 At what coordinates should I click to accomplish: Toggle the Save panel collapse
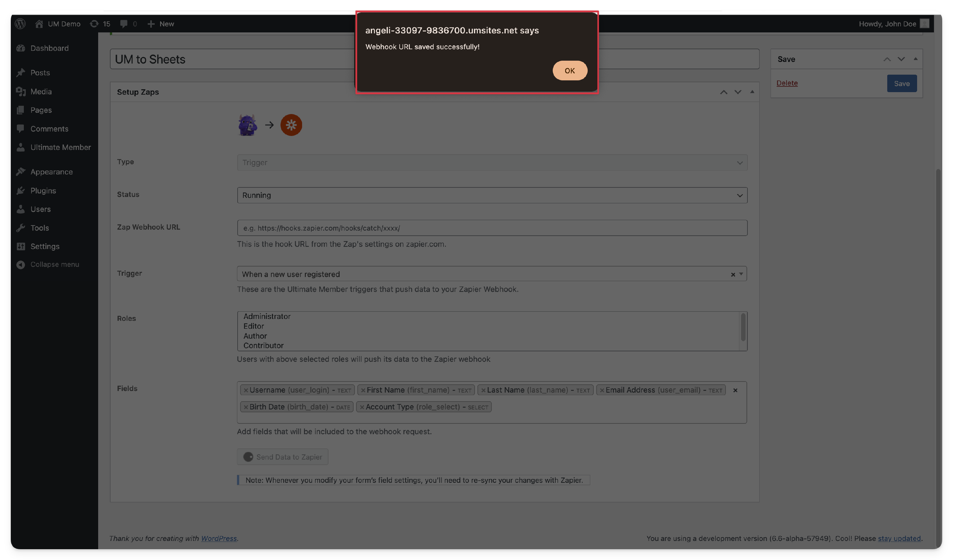915,59
